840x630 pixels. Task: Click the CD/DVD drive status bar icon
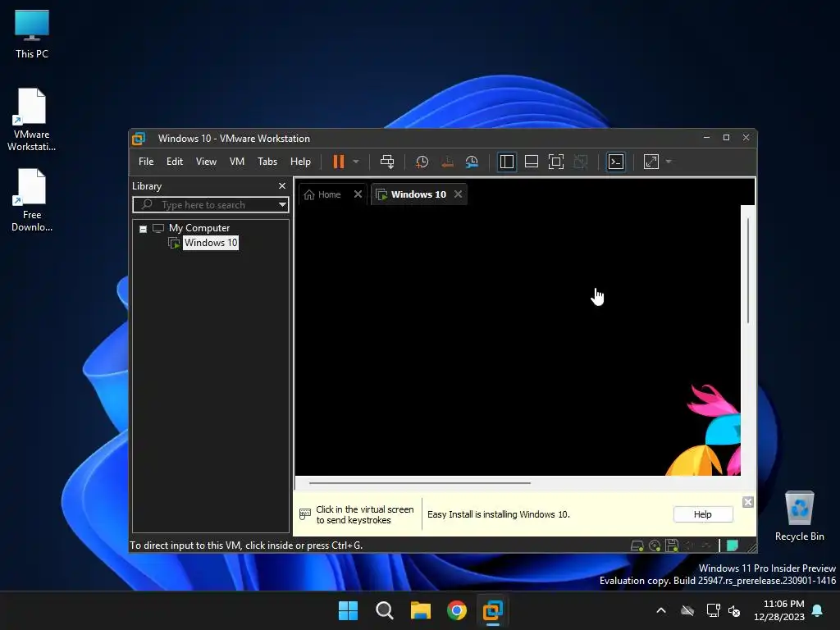tap(655, 546)
